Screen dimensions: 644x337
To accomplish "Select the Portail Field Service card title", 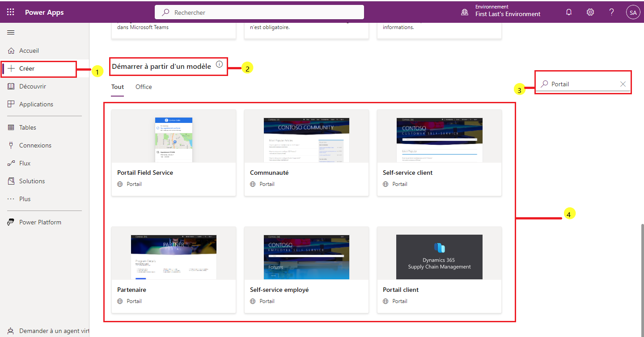I will 145,173.
